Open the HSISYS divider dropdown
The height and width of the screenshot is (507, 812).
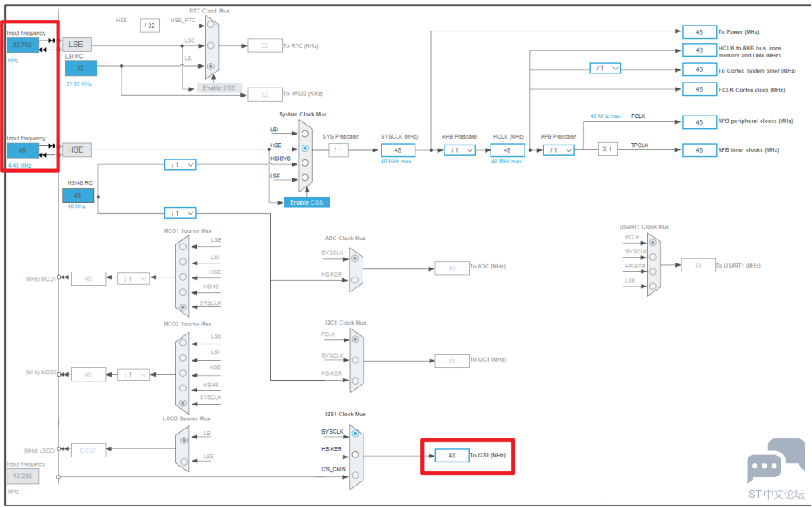coord(180,164)
